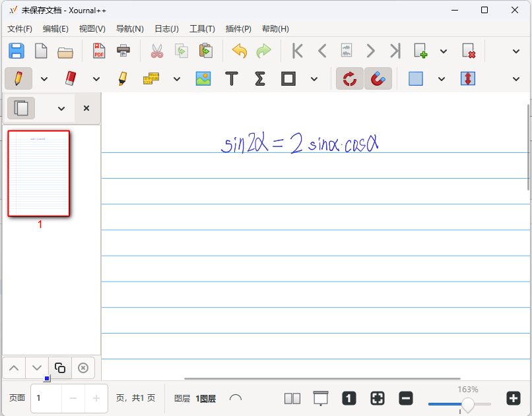
Task: Open the 文件(F) menu
Action: pos(20,29)
